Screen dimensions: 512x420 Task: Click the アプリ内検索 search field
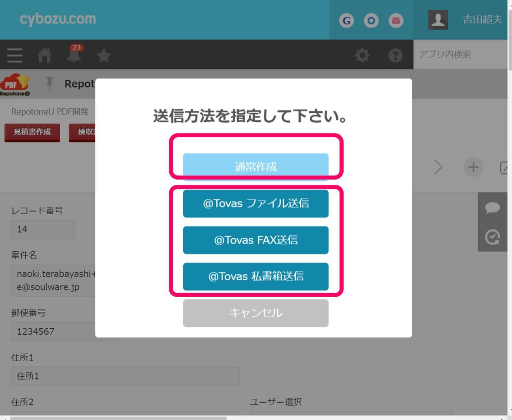point(461,55)
